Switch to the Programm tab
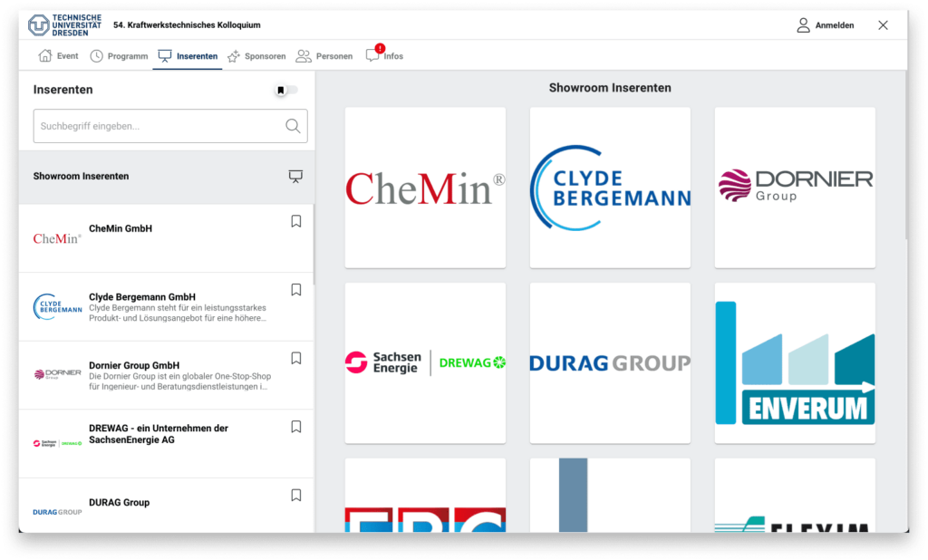The image size is (928, 560). pos(119,56)
